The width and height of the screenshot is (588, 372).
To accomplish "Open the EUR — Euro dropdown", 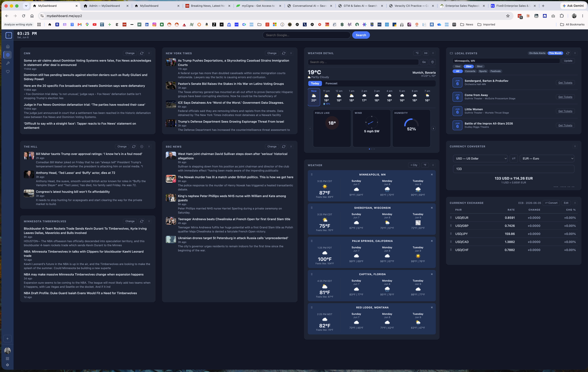I will (547, 158).
